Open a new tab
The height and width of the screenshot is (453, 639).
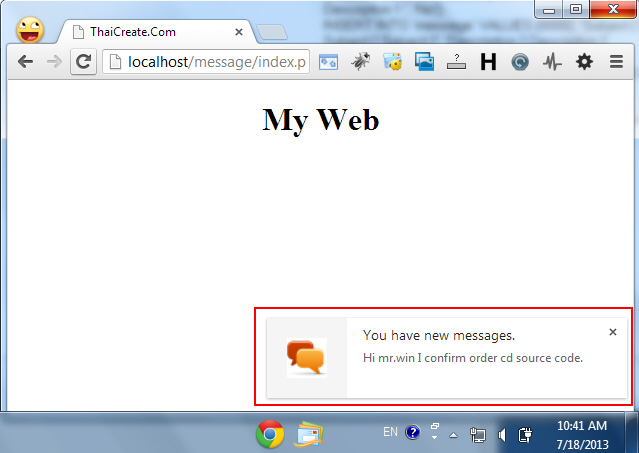click(x=272, y=32)
